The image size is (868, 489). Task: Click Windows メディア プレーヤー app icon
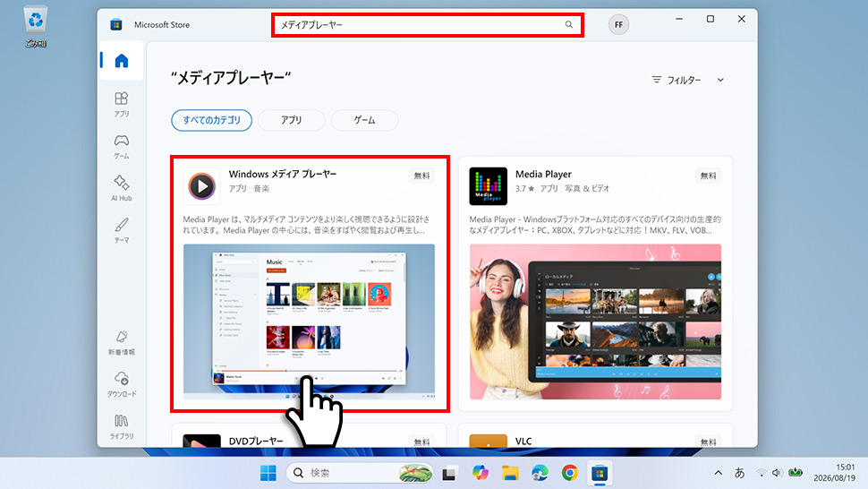click(x=201, y=186)
